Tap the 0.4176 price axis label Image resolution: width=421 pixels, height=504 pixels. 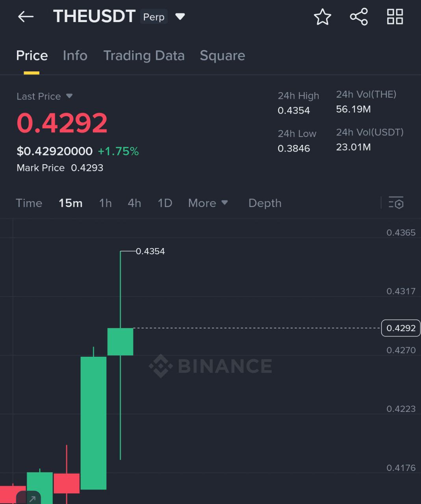[401, 468]
